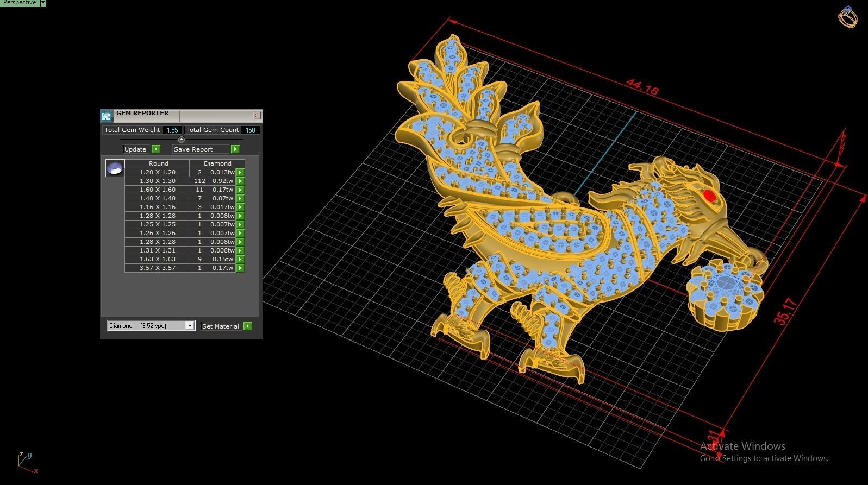Click the Round column header
Viewport: 868px width, 485px height.
pyautogui.click(x=158, y=163)
